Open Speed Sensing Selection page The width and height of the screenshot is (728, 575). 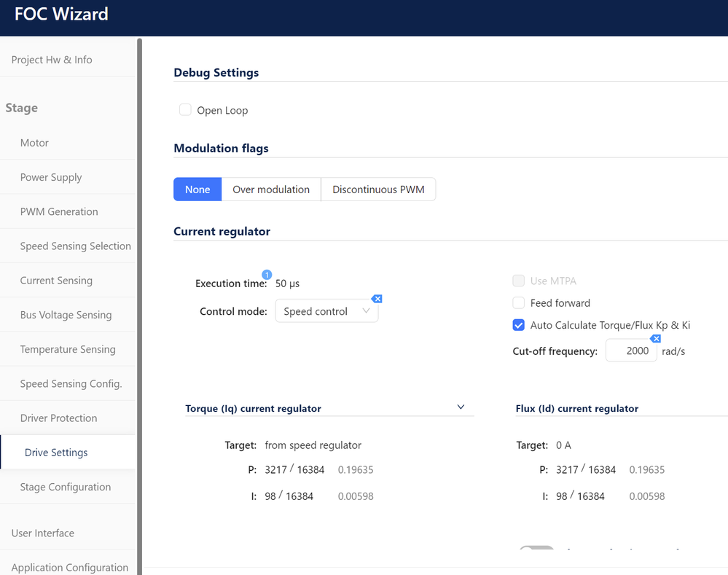coord(75,246)
